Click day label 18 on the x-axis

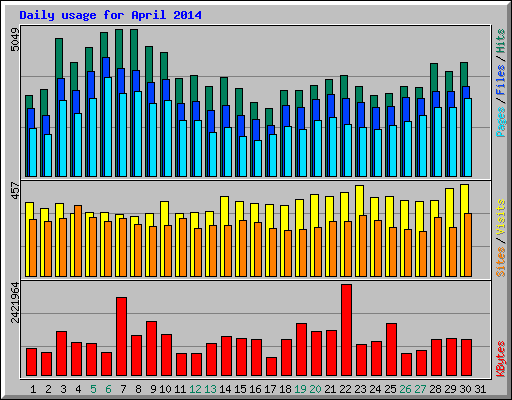point(285,389)
